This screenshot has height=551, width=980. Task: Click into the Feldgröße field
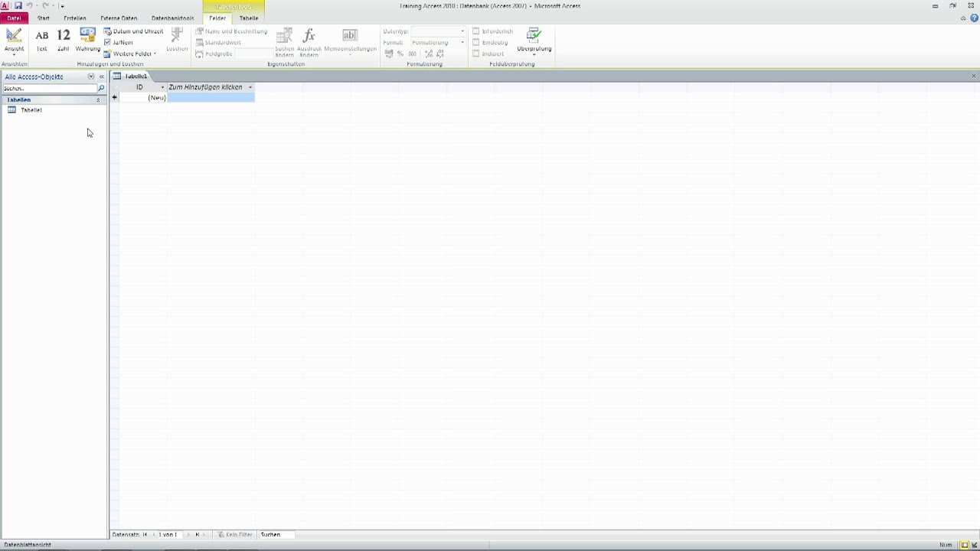point(253,54)
